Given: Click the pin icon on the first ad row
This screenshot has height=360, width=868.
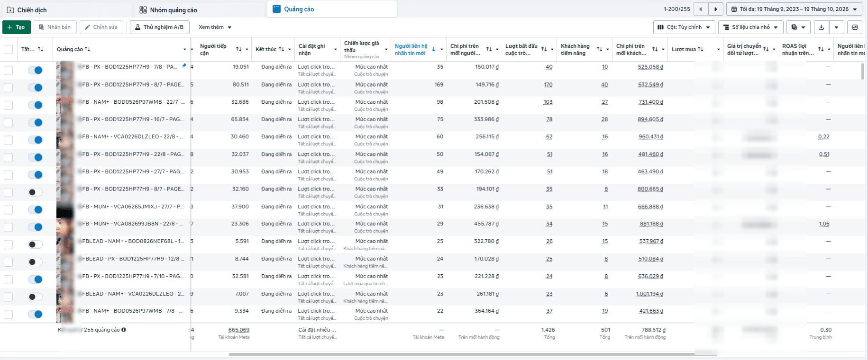Looking at the screenshot, I should 184,65.
